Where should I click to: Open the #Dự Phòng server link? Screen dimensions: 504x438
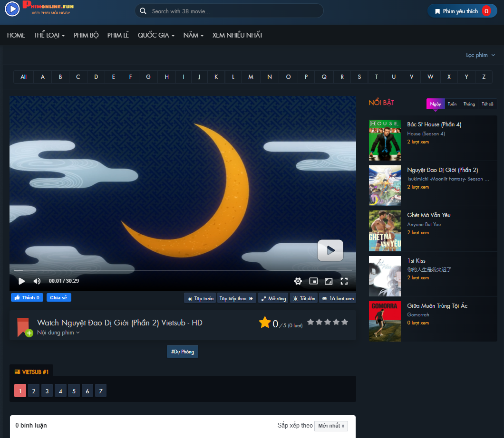tap(182, 352)
